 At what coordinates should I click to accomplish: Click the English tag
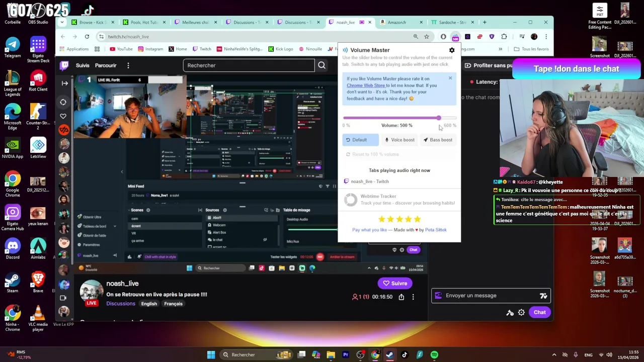pyautogui.click(x=149, y=304)
